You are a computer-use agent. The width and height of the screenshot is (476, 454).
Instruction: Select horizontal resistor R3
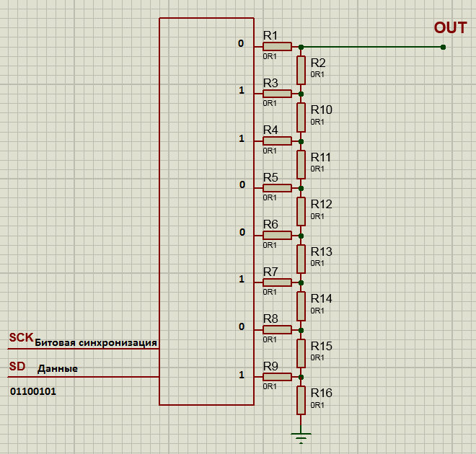pyautogui.click(x=277, y=94)
